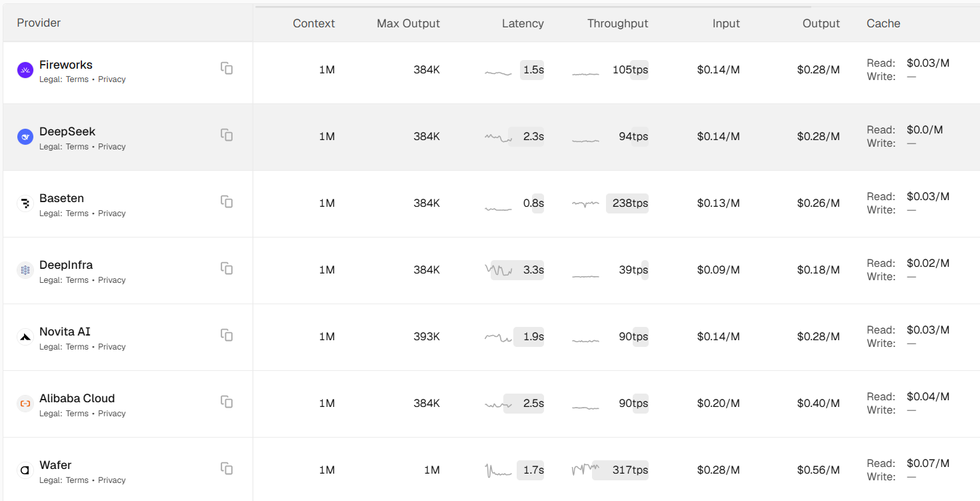Screen dimensions: 980x501
Task: Select the Wafer provider name
Action: [x=55, y=465]
